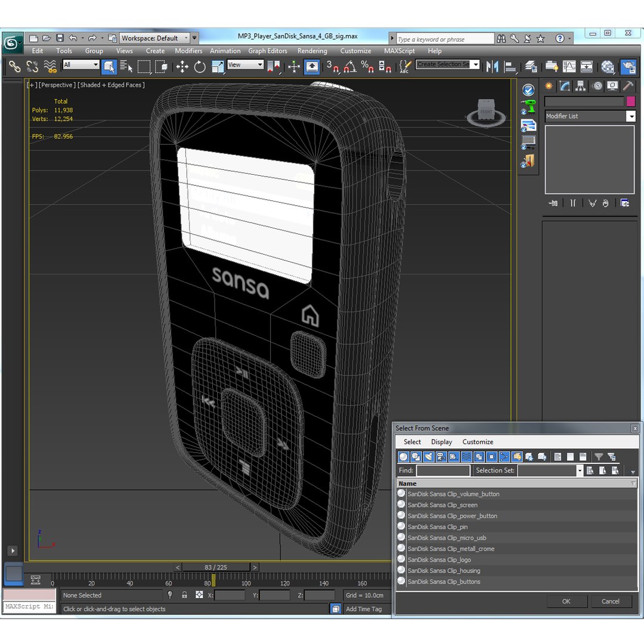This screenshot has width=644, height=644.
Task: Open Create Selection Set dropdown
Action: point(476,64)
